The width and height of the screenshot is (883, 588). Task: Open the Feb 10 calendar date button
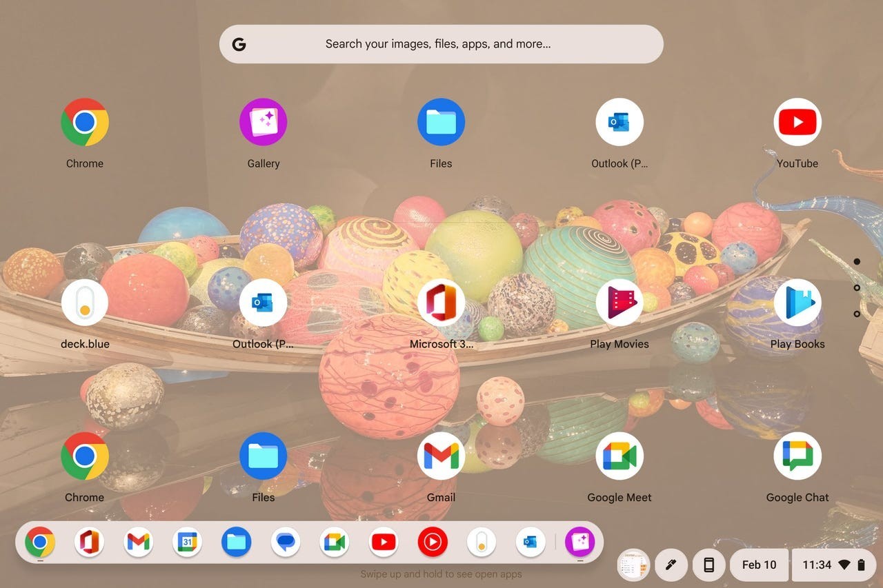click(x=759, y=565)
